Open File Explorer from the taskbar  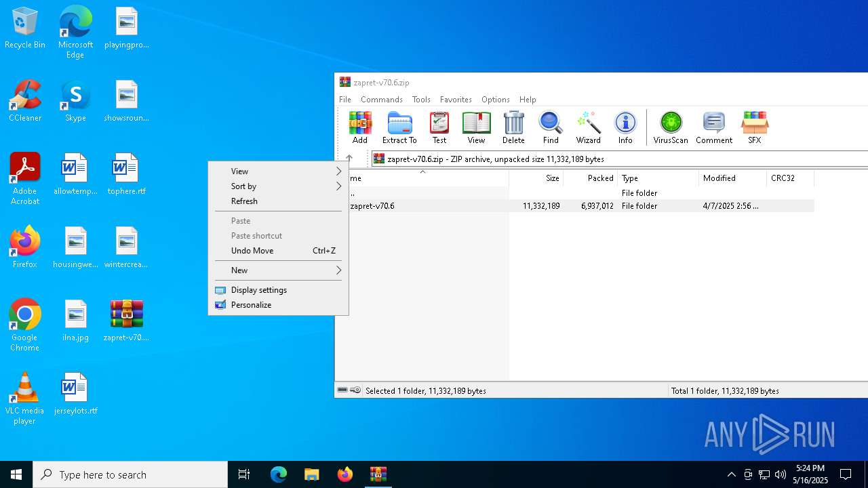[x=311, y=474]
